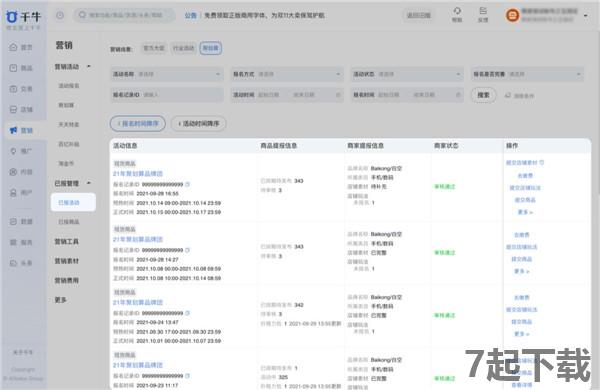
Task: Collapse the 营销活动 menu section
Action: 89,66
